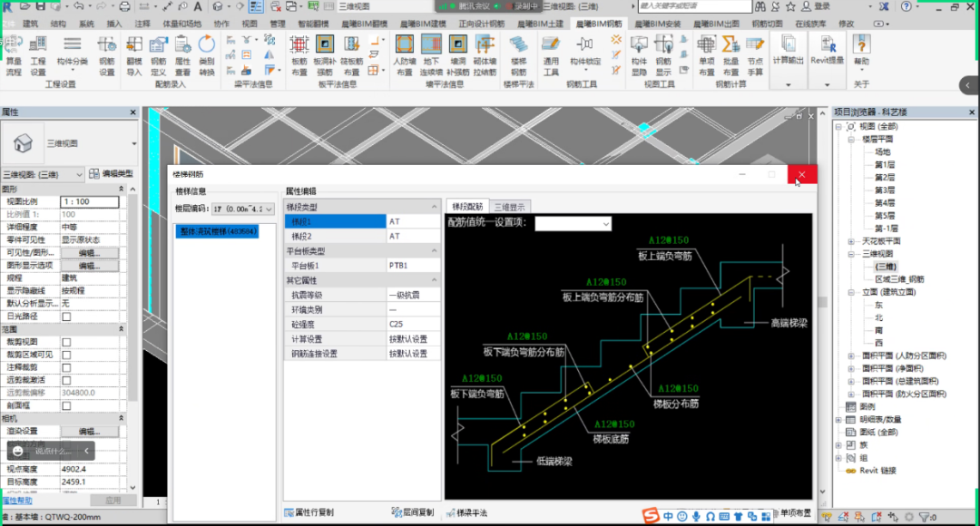Toggle the 日光路径 checkbox
The image size is (980, 526).
66,317
